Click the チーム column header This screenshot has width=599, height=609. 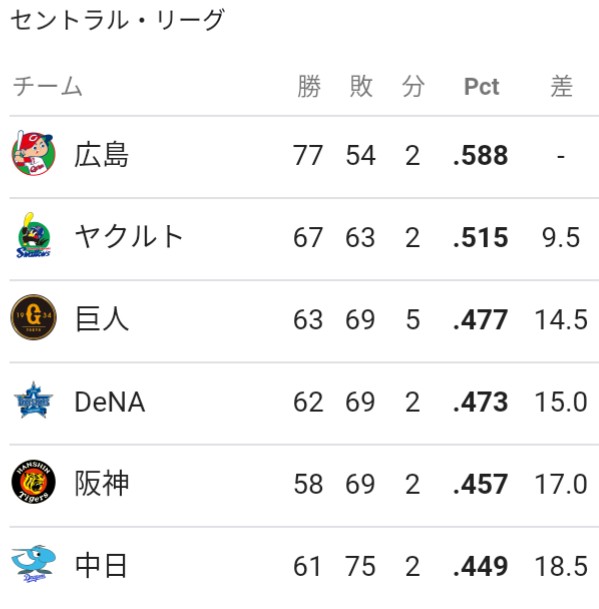(x=47, y=86)
